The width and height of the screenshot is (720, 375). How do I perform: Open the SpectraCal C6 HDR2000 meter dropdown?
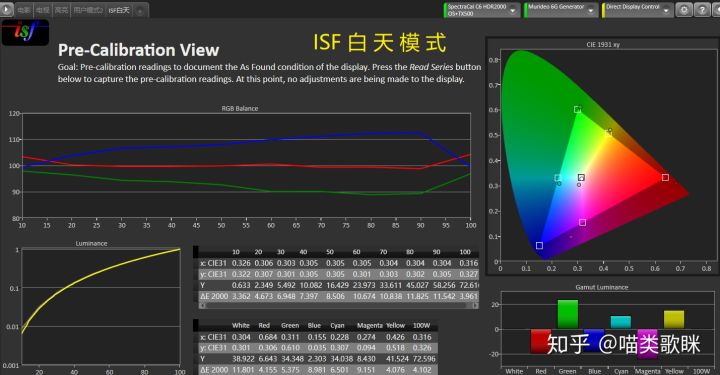tap(482, 10)
